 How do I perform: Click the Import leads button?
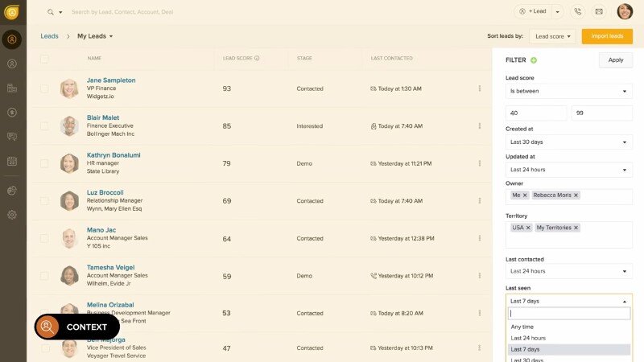pos(607,36)
